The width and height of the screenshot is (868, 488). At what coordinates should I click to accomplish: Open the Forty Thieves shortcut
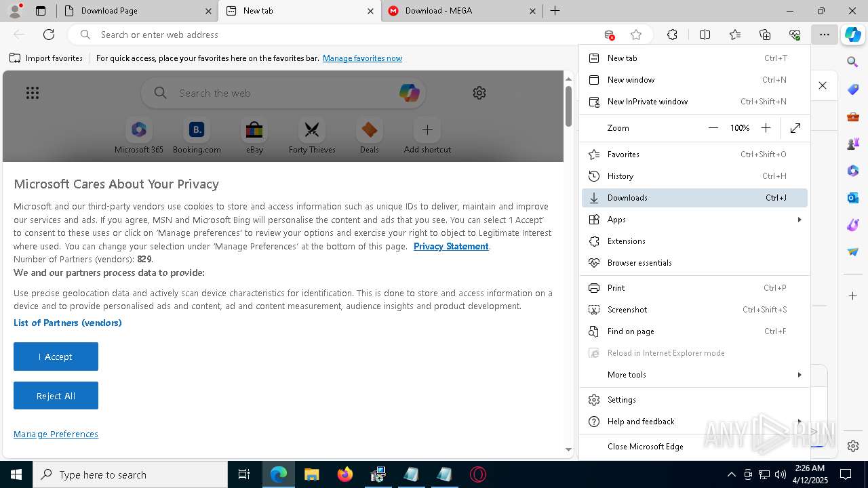[312, 136]
